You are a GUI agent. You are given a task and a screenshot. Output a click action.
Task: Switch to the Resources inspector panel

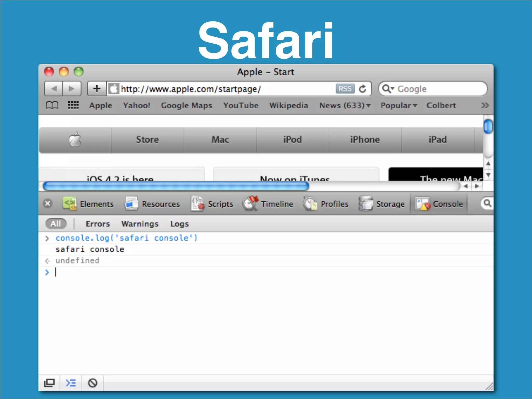pyautogui.click(x=152, y=204)
